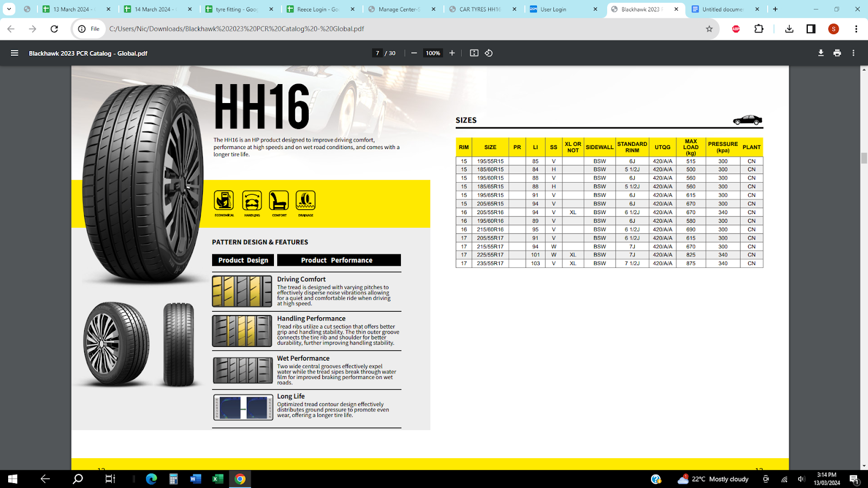This screenshot has height=488, width=868.
Task: Open the Extensions puzzle icon
Action: (x=759, y=29)
